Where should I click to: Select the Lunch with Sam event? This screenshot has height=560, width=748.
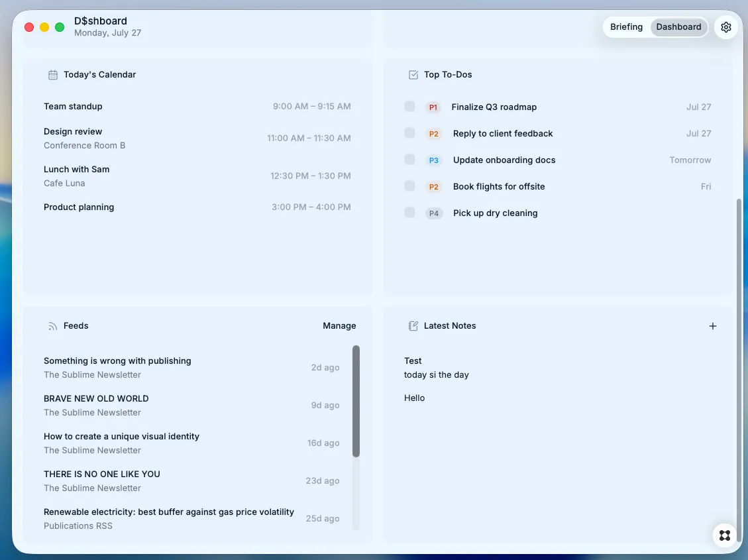point(197,176)
